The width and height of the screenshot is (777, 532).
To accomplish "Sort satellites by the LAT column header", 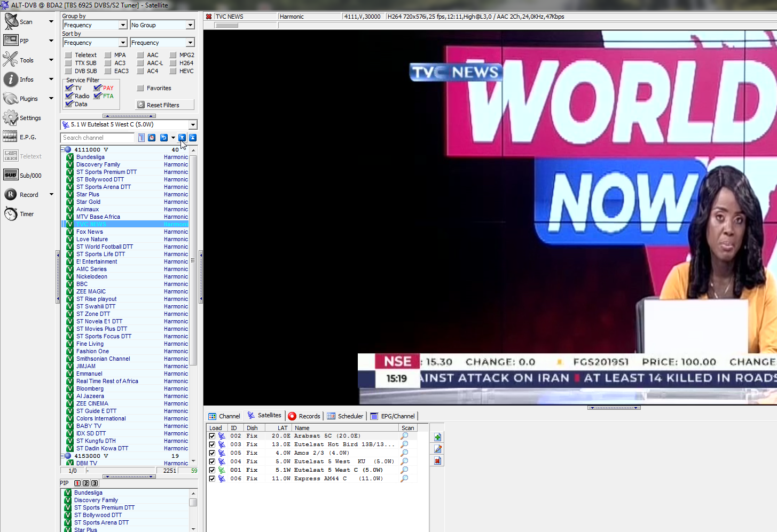I will click(x=280, y=428).
